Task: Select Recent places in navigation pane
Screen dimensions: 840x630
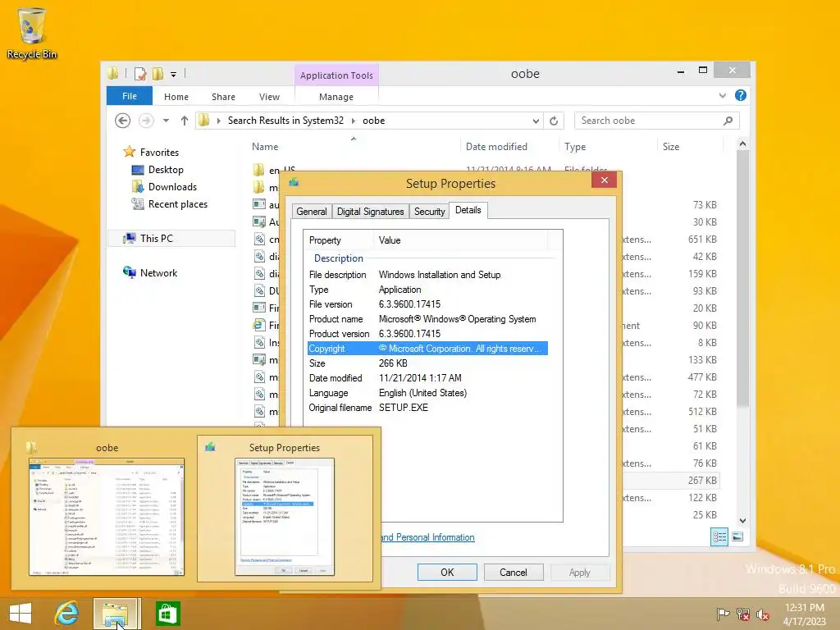Action: point(177,203)
